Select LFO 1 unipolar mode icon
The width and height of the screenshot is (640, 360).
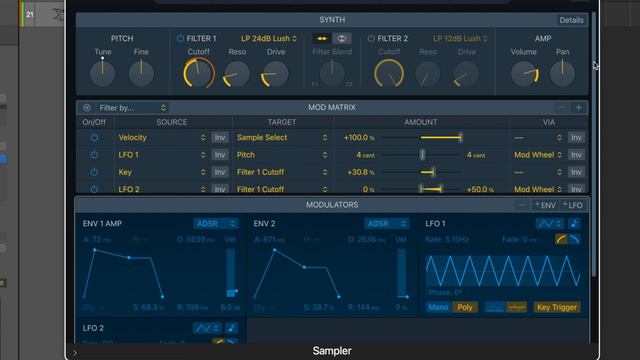(x=495, y=307)
